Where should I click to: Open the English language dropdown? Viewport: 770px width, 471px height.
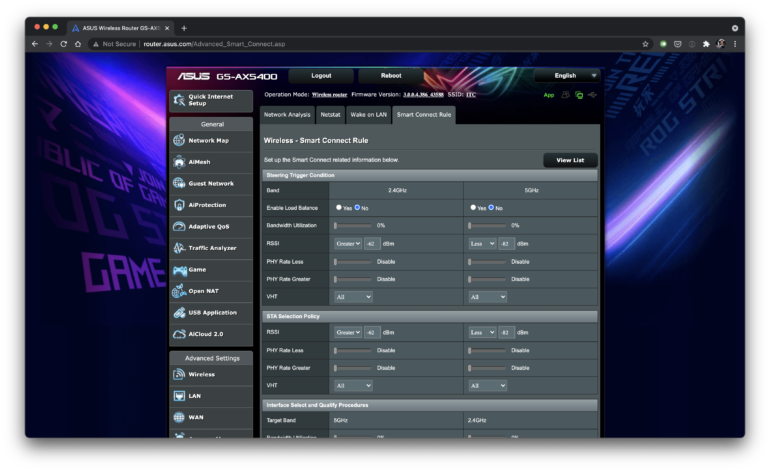click(566, 75)
